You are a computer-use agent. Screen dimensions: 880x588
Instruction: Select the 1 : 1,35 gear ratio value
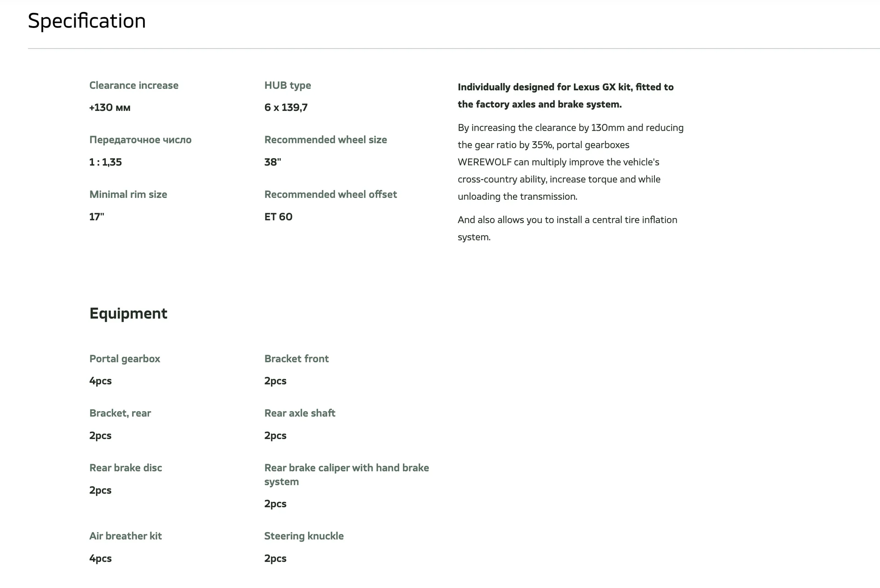105,162
